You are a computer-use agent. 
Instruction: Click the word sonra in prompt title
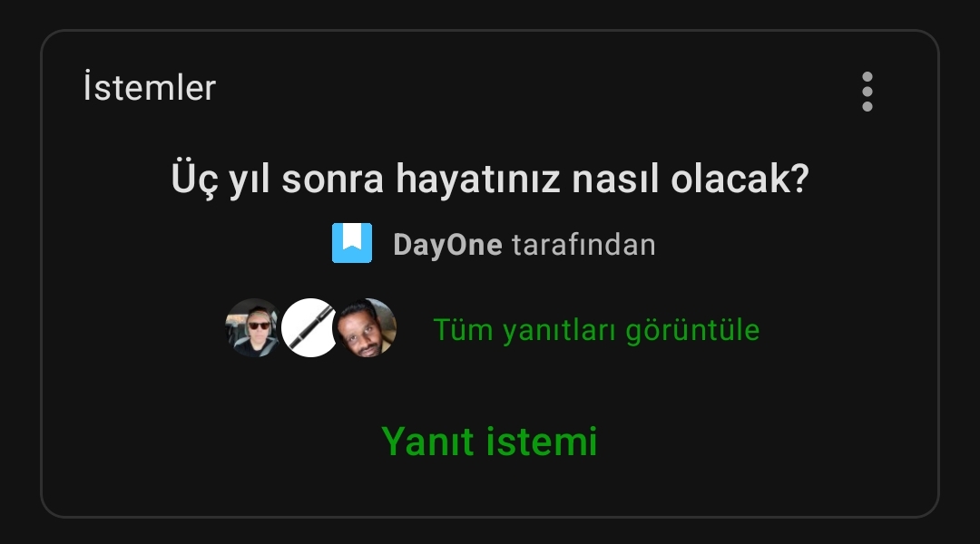pyautogui.click(x=332, y=180)
